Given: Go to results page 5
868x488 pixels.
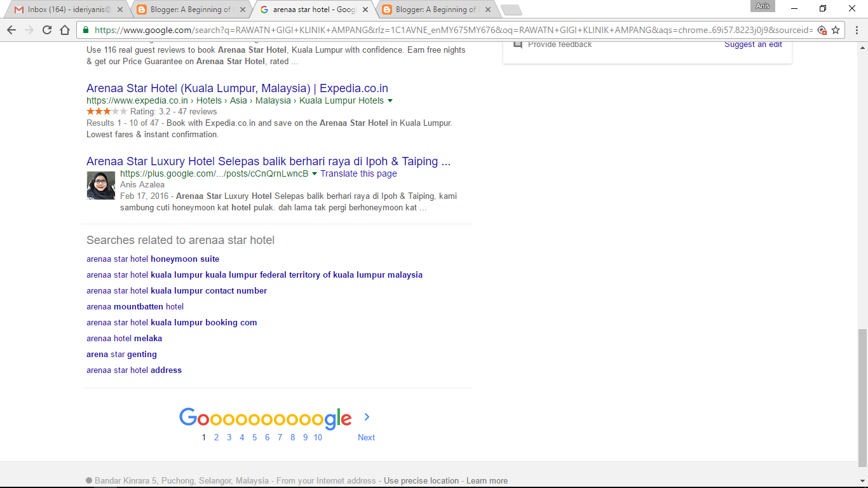Looking at the screenshot, I should point(254,437).
